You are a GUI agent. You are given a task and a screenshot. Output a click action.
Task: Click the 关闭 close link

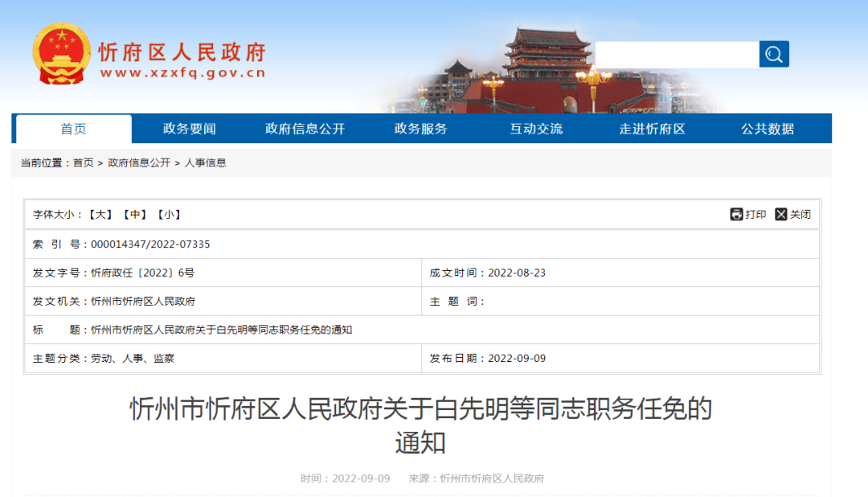point(800,215)
